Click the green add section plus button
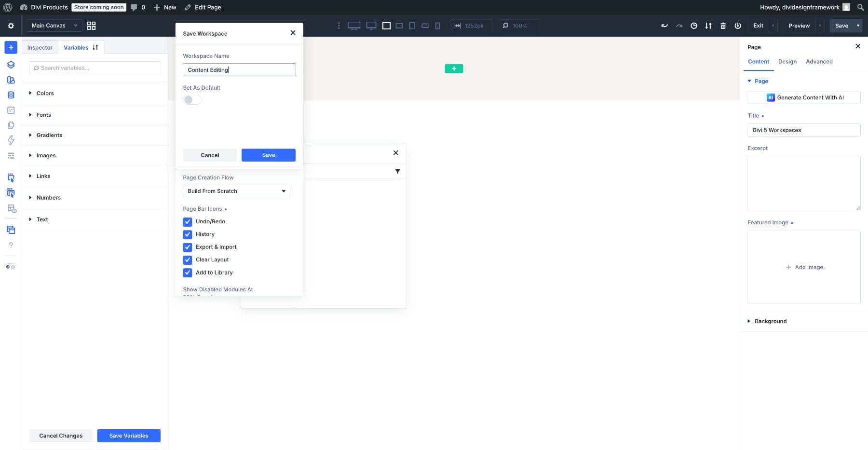Viewport: 868px width, 450px height. (x=454, y=68)
